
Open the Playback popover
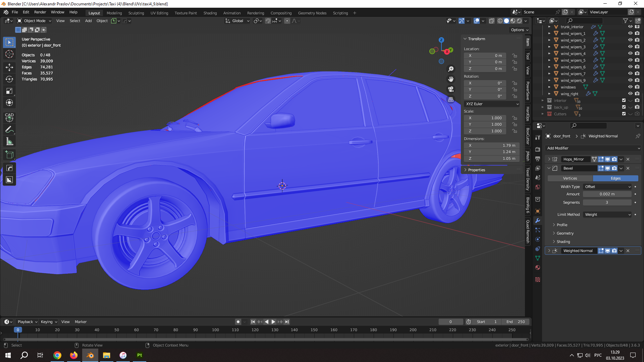27,322
